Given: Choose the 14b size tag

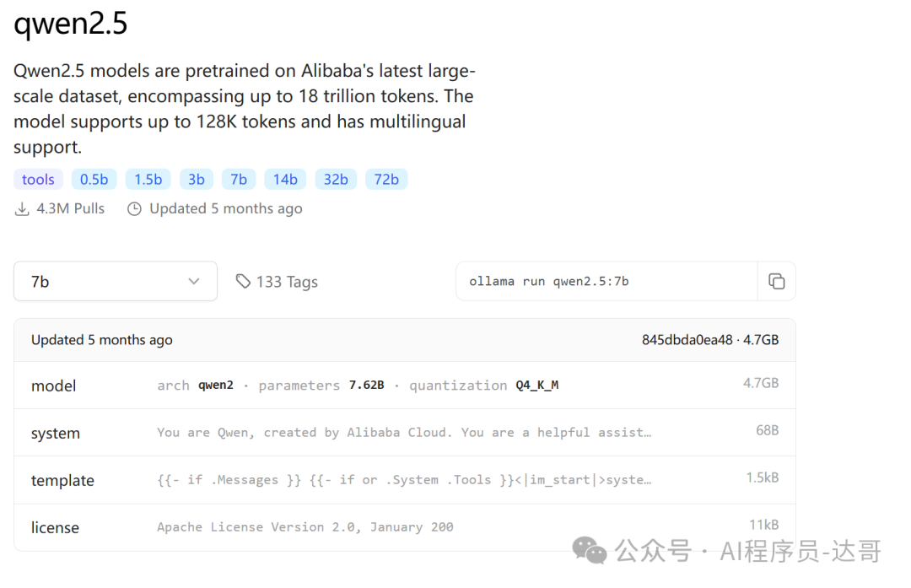Looking at the screenshot, I should click(285, 180).
